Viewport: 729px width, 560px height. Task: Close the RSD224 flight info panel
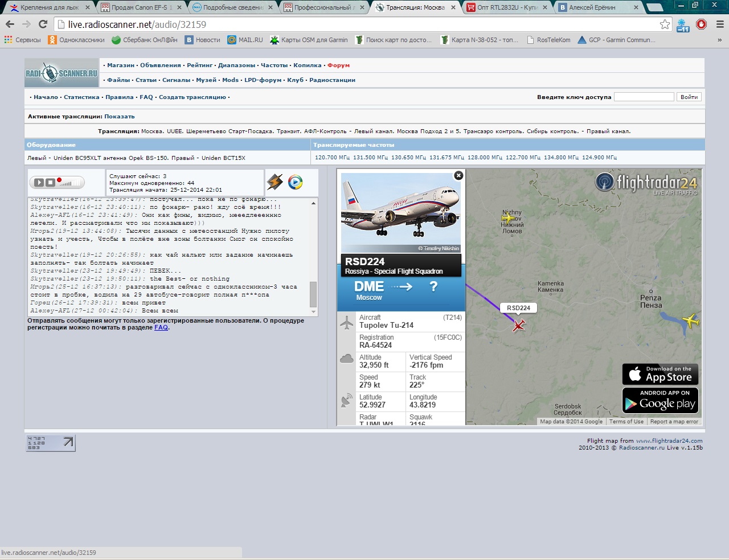click(x=458, y=175)
